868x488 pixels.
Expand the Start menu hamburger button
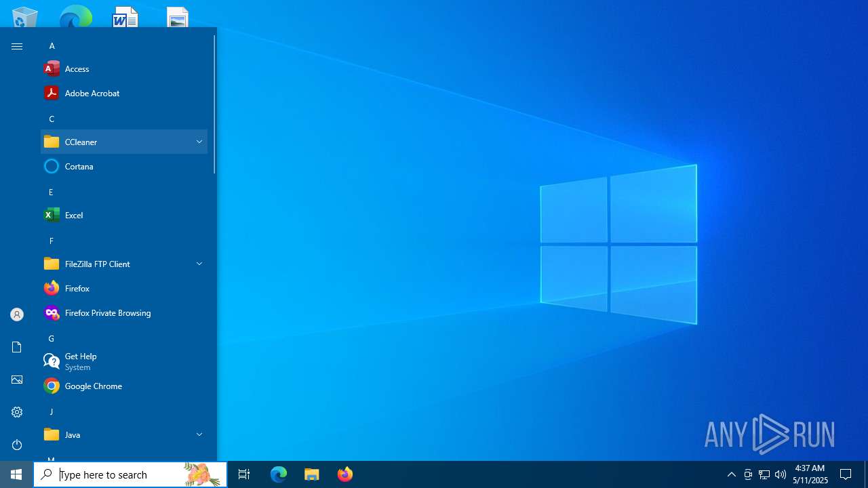17,46
